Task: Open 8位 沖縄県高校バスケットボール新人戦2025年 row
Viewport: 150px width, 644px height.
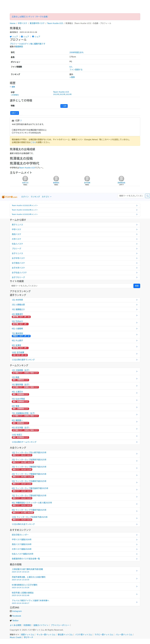Action: point(75,504)
